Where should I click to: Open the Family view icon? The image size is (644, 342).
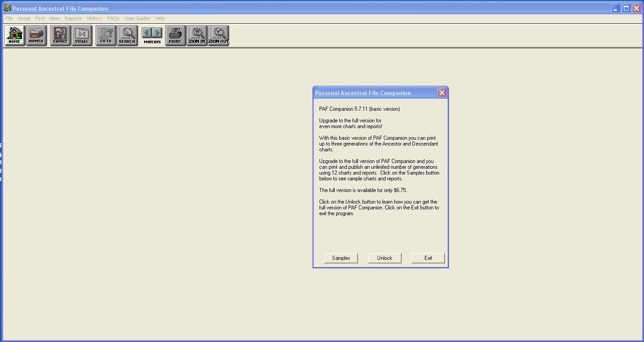pos(60,36)
